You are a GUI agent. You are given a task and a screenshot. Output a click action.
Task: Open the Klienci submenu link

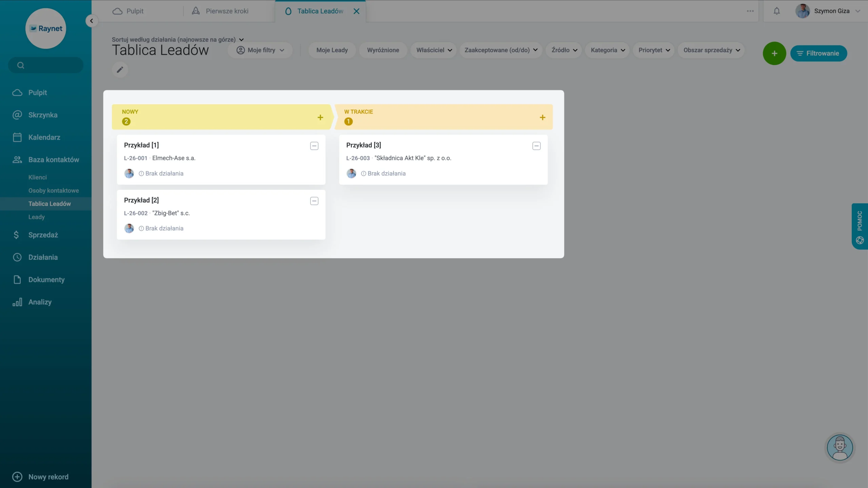(x=38, y=177)
